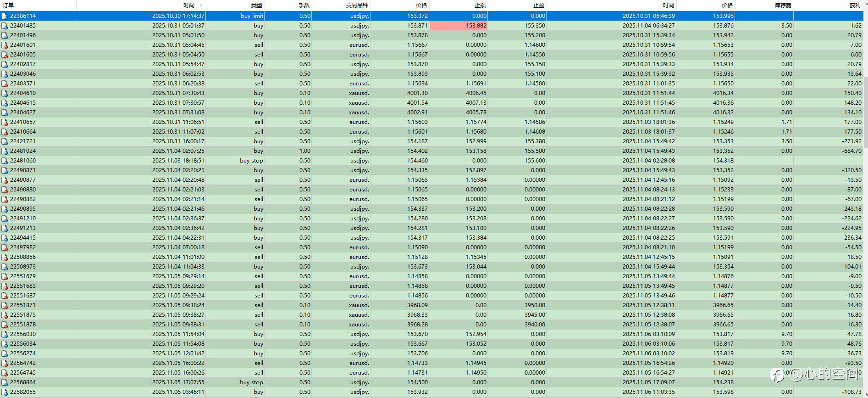The image size is (868, 398).
Task: Click the order icon beside order 22401485
Action: tap(5, 26)
